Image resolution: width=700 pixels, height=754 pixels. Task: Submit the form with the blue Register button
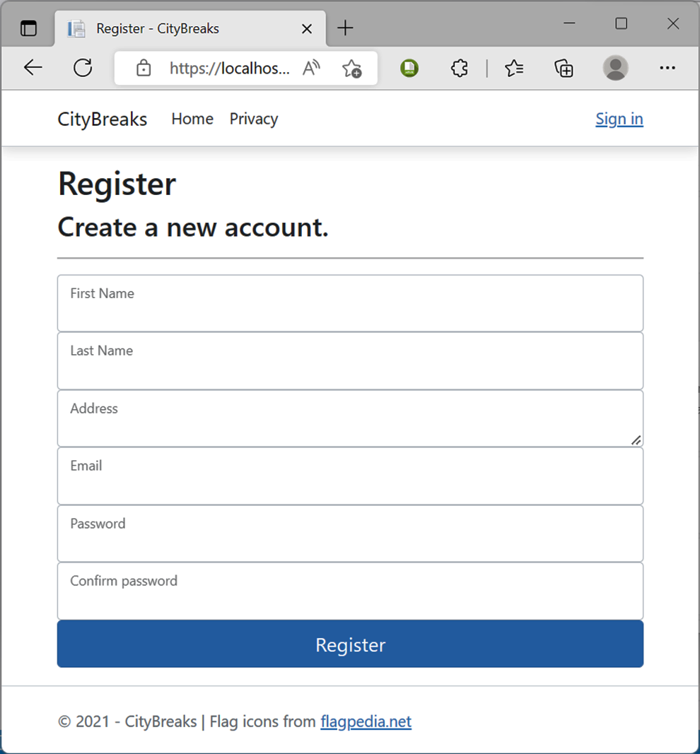pos(350,644)
